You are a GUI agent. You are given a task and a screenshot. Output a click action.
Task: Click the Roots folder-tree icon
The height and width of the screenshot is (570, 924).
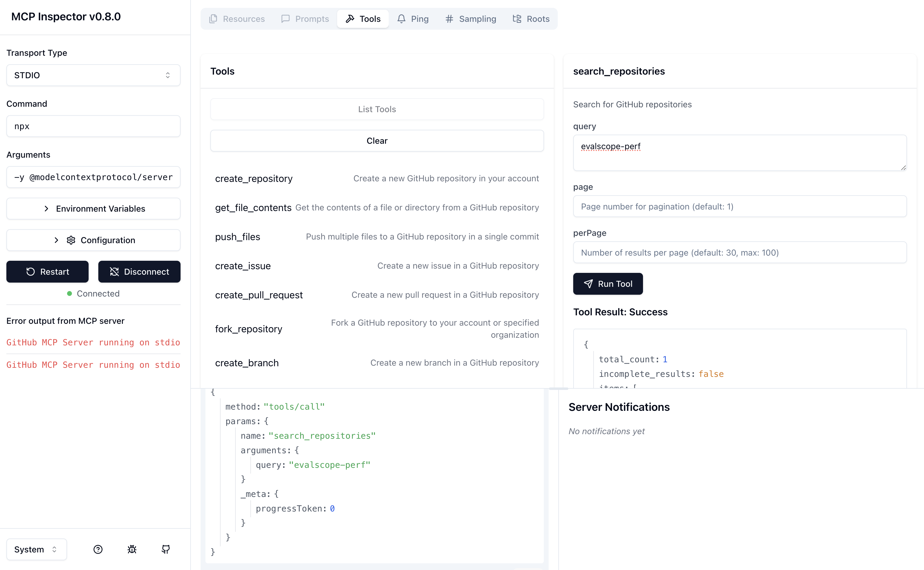click(516, 19)
